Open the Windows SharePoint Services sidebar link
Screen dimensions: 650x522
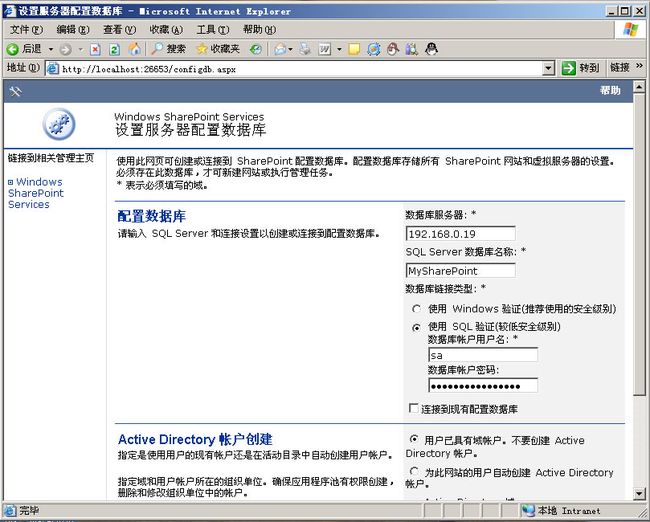point(36,193)
